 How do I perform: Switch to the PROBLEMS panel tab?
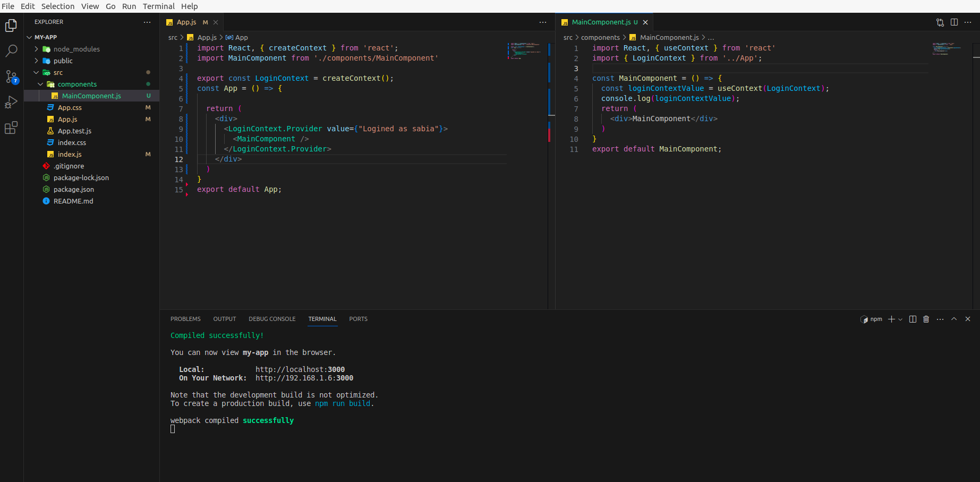tap(185, 319)
